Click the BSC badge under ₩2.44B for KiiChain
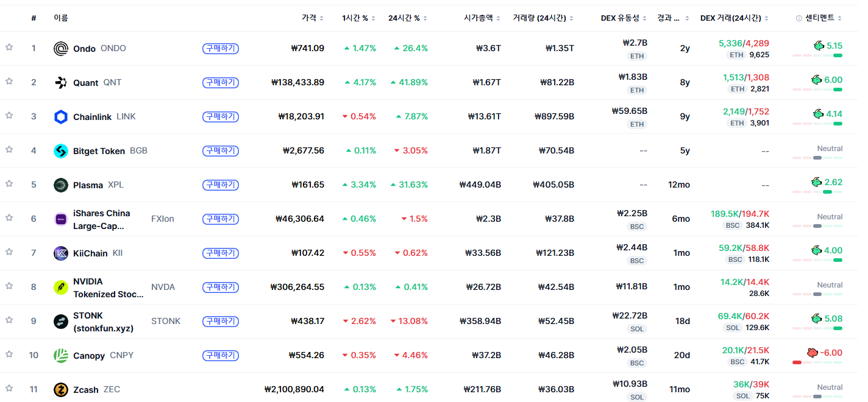Screen dimensions: 868x402 637,261
